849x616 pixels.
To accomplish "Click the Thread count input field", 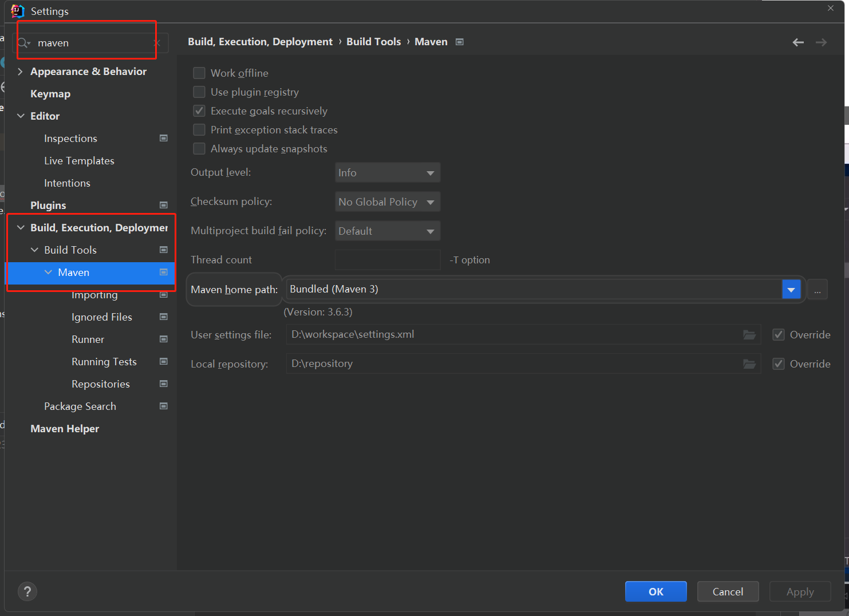I will [388, 260].
